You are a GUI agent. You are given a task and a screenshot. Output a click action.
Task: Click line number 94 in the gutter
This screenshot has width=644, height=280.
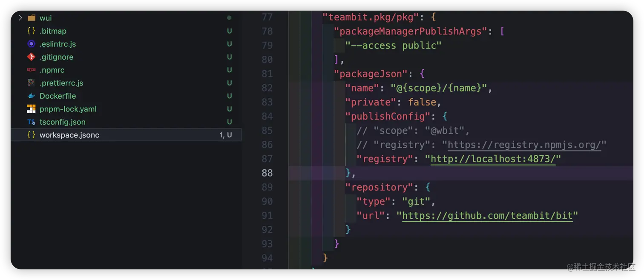coord(267,258)
